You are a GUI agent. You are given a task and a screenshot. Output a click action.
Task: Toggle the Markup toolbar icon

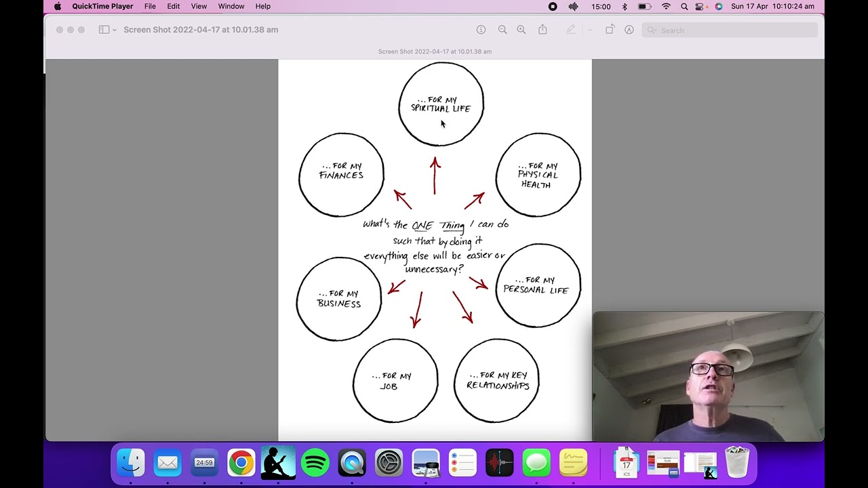629,30
